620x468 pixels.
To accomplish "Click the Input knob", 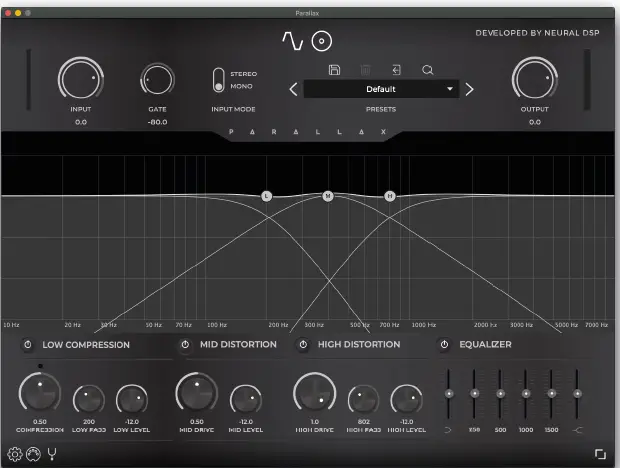I will 81,78.
